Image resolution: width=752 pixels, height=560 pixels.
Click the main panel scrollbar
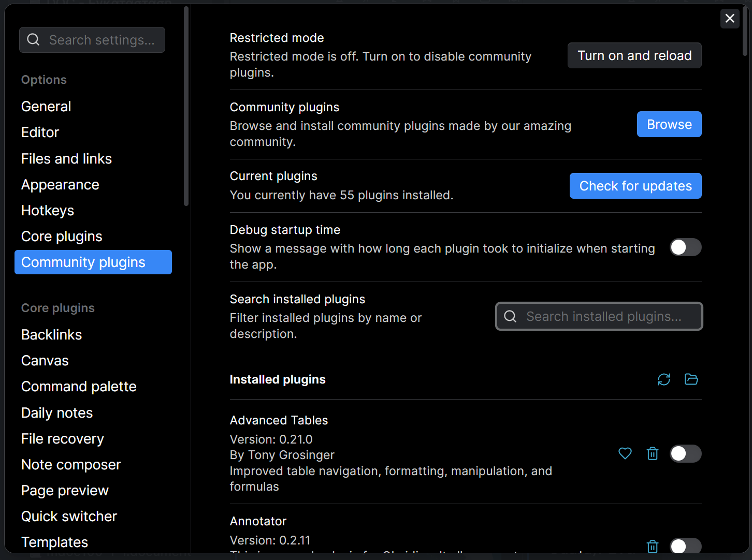(745, 31)
